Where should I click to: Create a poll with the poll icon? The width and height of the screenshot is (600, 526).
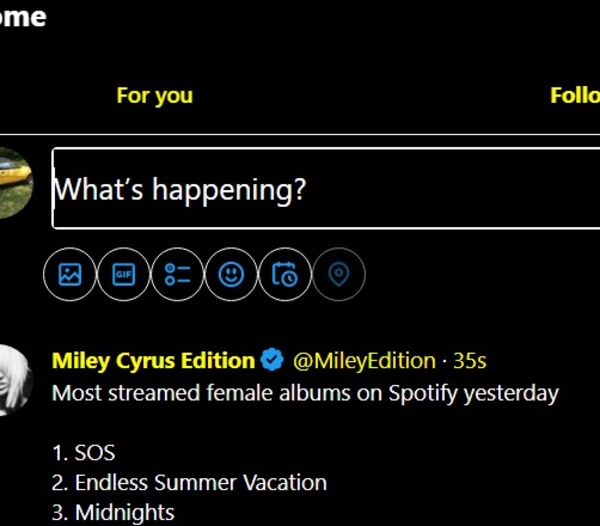point(178,274)
